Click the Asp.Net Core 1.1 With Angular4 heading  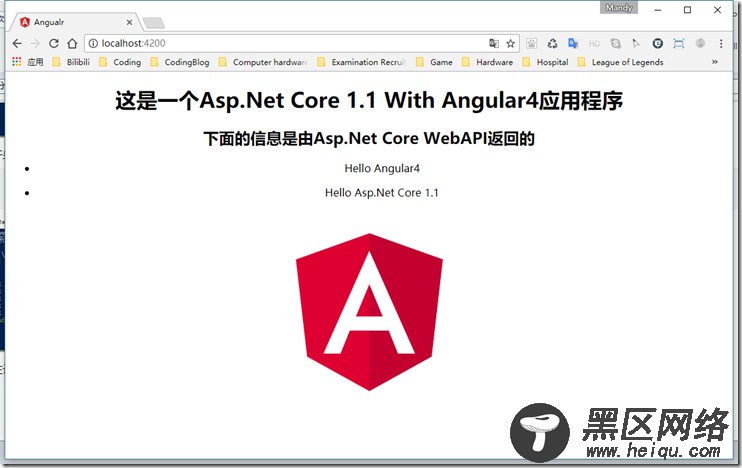click(369, 100)
